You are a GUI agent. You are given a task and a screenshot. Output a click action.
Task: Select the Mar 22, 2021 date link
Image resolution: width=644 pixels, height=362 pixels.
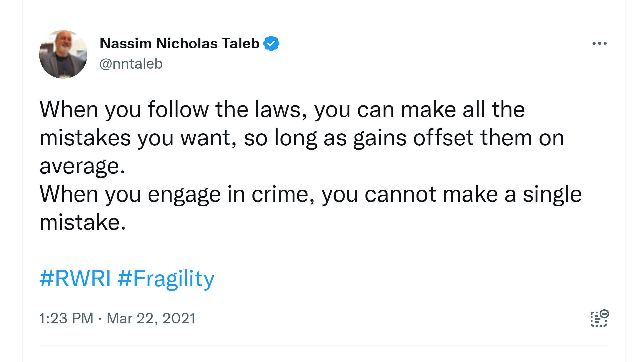(x=151, y=318)
